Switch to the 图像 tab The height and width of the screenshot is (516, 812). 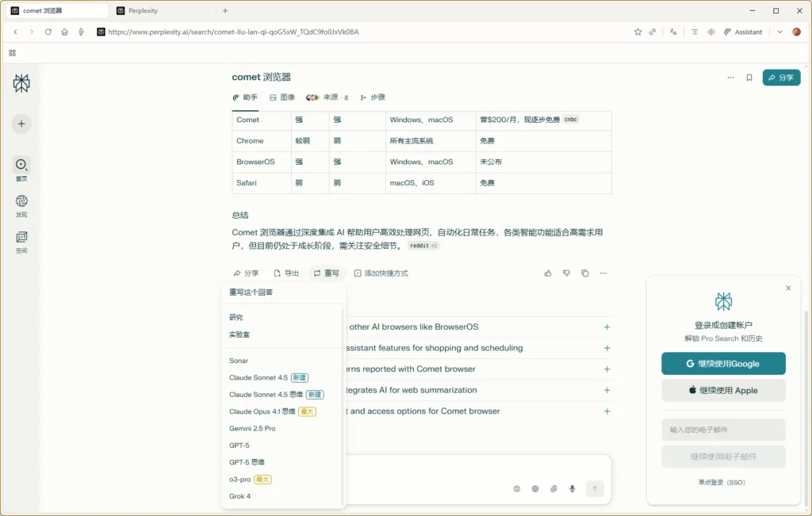(x=282, y=97)
